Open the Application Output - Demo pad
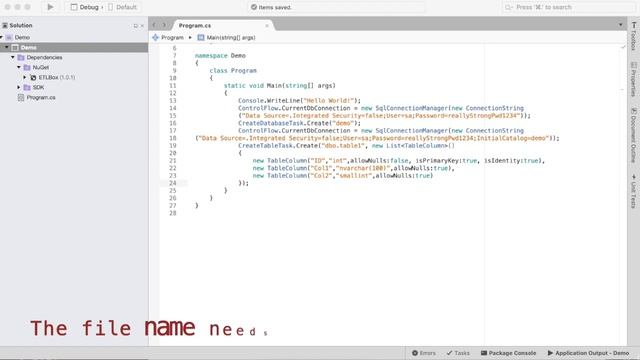 point(588,353)
